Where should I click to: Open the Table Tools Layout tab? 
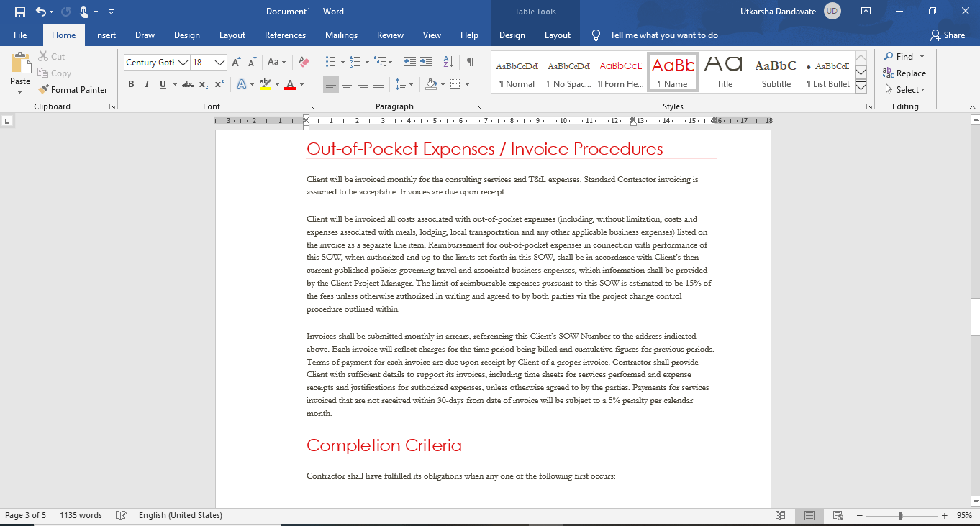(557, 35)
